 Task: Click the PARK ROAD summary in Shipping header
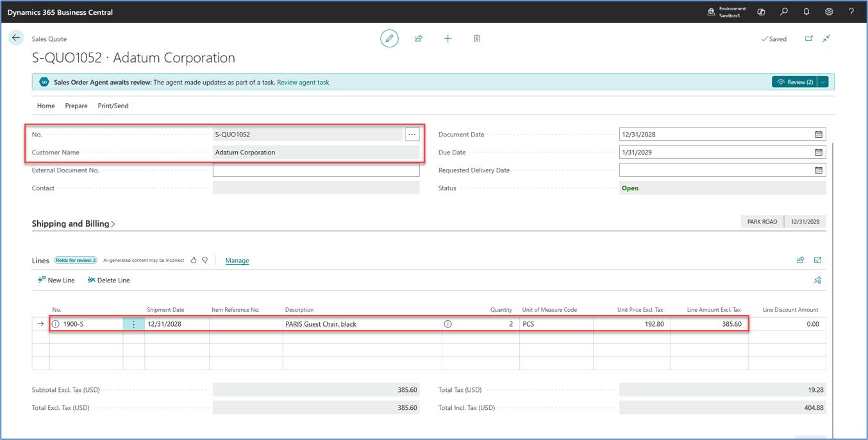[x=762, y=222]
